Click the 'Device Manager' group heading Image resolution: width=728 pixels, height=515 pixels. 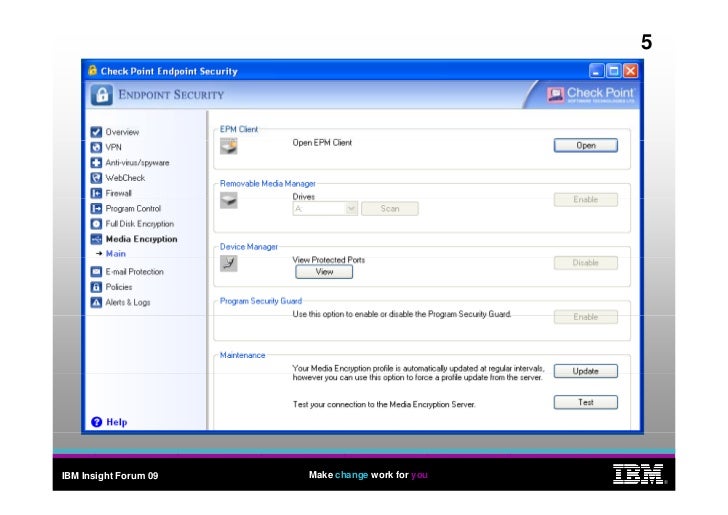tap(248, 247)
